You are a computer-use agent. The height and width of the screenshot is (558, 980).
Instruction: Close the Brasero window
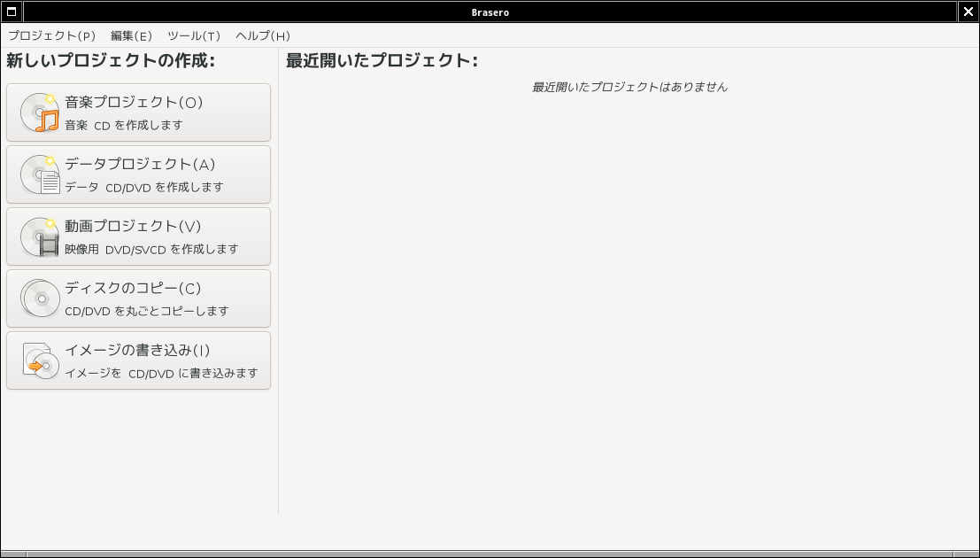pyautogui.click(x=968, y=12)
